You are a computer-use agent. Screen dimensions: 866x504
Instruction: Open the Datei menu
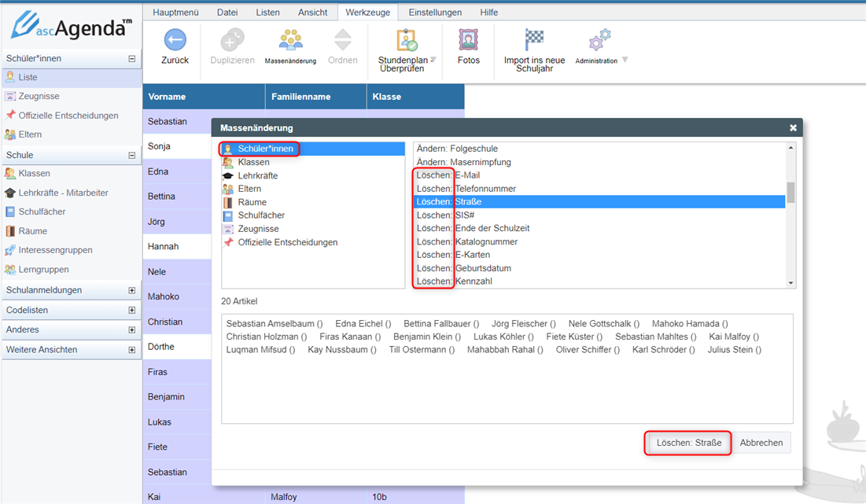pos(227,12)
